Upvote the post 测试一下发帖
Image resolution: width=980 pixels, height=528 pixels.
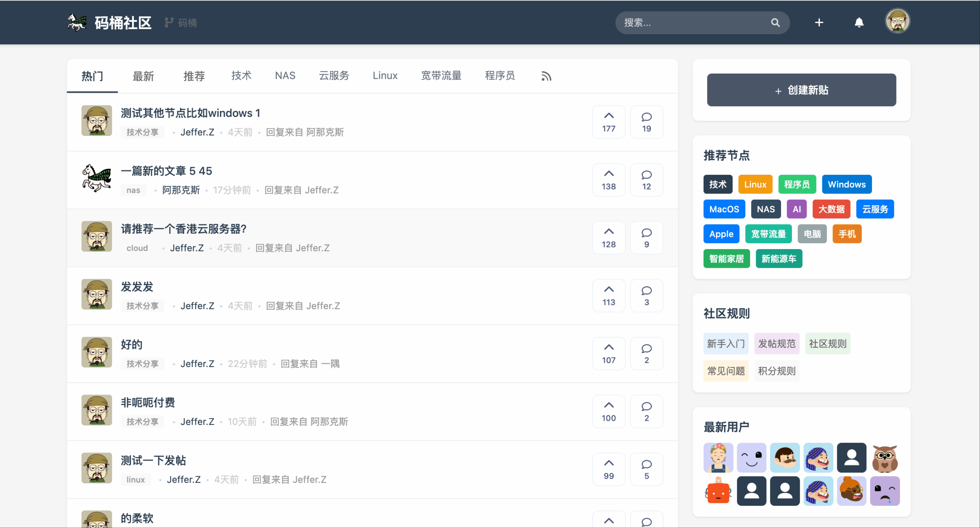609,469
